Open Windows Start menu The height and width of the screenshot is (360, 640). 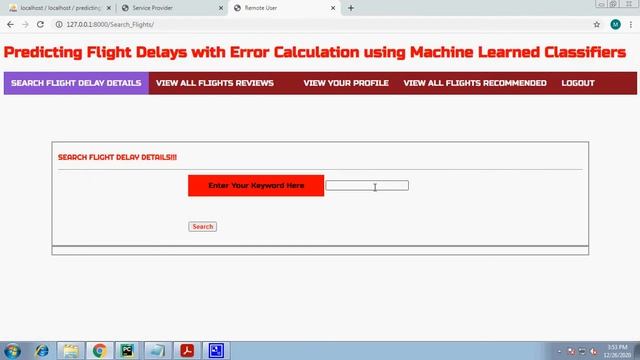click(12, 351)
